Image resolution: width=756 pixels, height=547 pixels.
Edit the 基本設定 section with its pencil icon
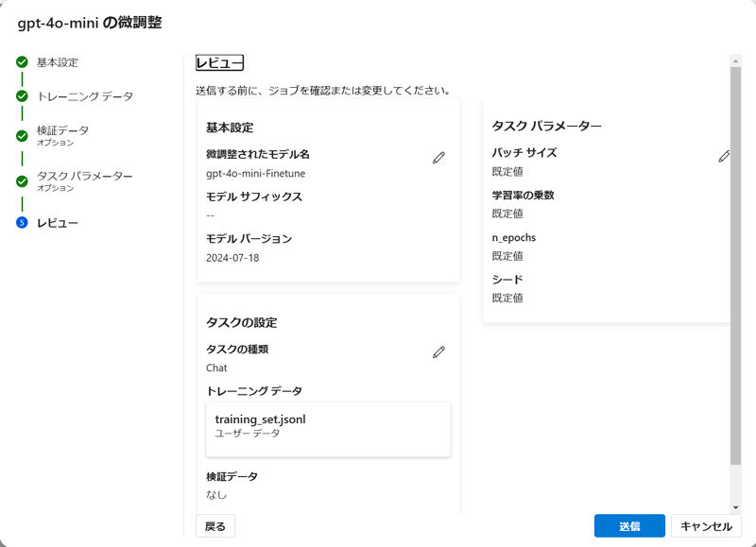[x=438, y=158]
